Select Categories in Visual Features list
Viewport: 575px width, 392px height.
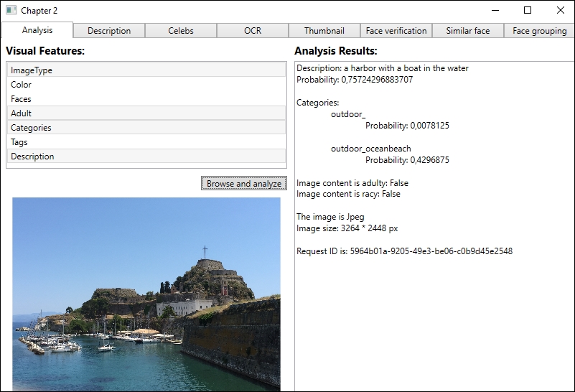point(146,128)
